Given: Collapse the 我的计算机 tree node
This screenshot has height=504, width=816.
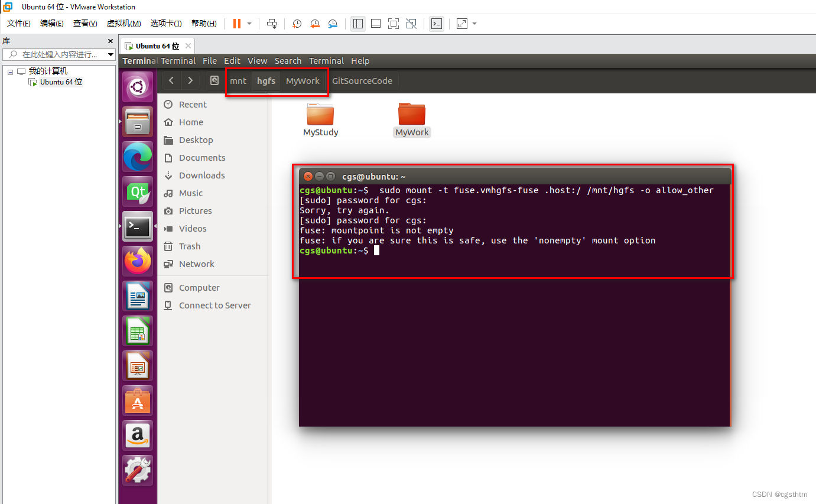Looking at the screenshot, I should (9, 71).
